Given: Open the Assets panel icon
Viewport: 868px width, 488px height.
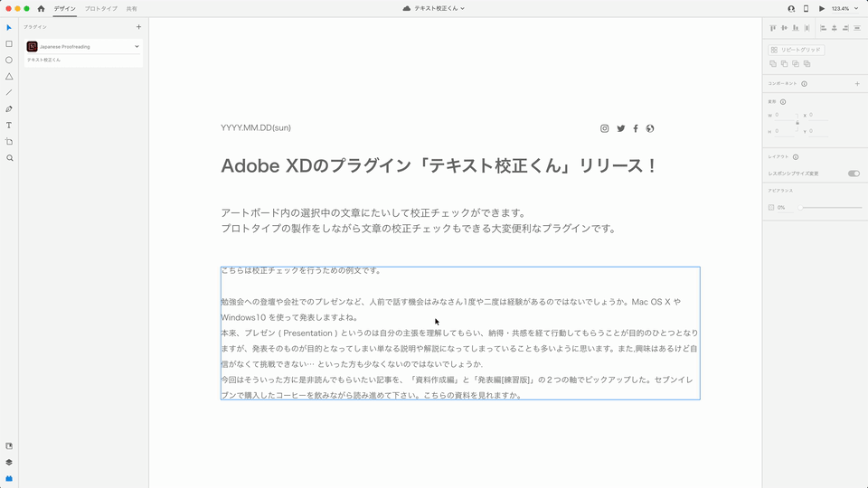Looking at the screenshot, I should pos(9,446).
